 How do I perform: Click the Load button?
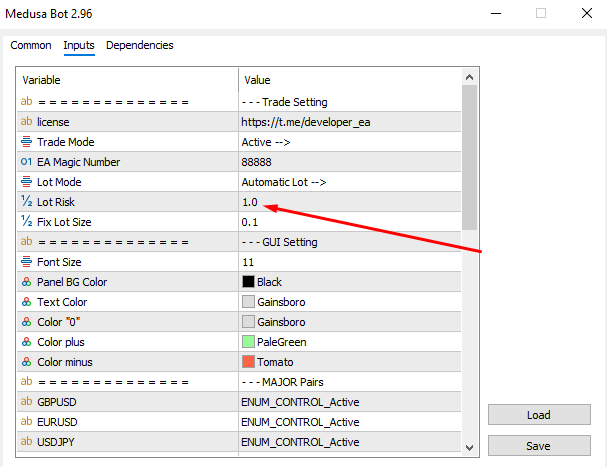(539, 415)
